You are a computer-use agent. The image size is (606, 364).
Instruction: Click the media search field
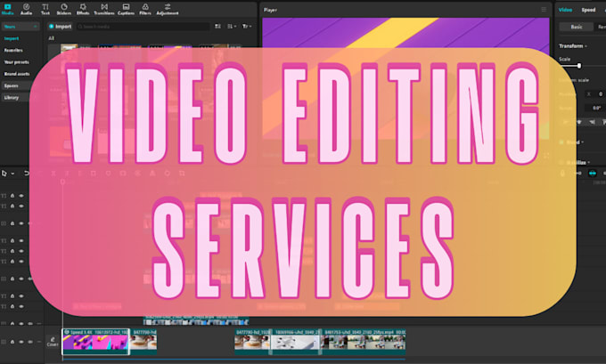coord(143,26)
